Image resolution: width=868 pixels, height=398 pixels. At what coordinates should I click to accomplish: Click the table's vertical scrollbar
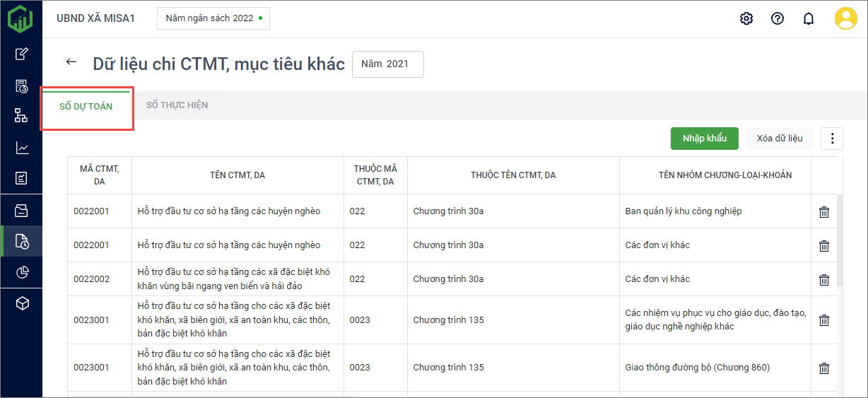tap(840, 240)
